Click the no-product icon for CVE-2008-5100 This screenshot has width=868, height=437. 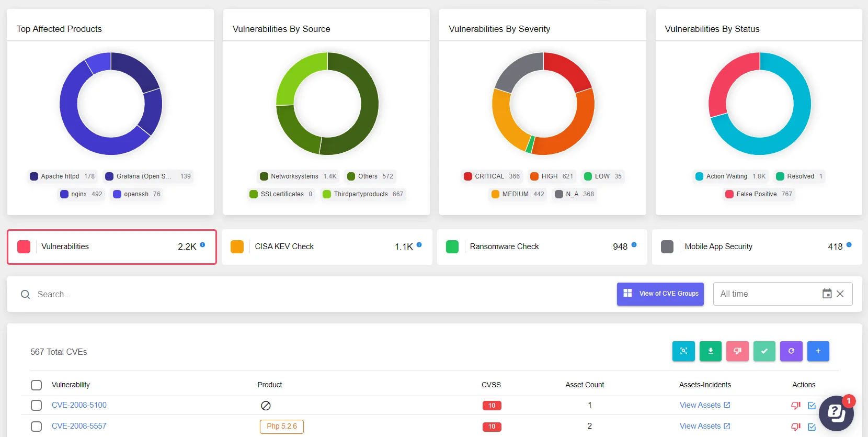tap(266, 406)
